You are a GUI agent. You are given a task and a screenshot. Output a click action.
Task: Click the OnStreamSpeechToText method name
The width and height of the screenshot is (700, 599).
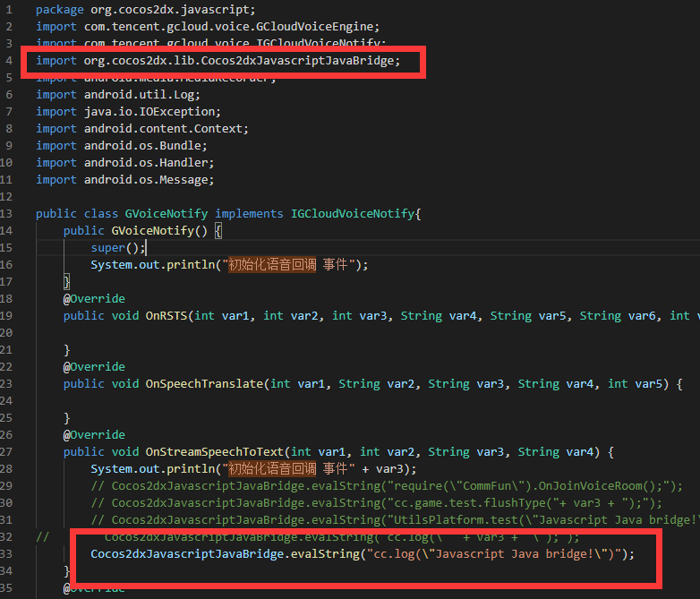click(x=215, y=452)
